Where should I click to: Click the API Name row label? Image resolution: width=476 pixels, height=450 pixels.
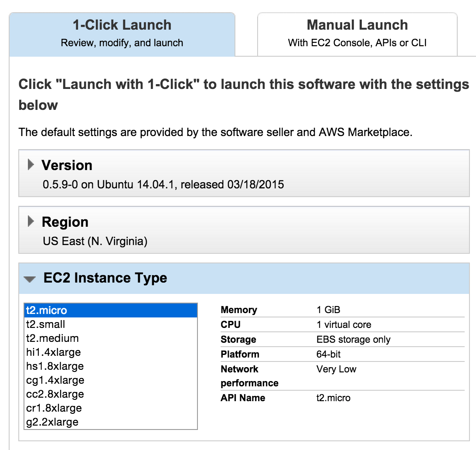pos(243,398)
